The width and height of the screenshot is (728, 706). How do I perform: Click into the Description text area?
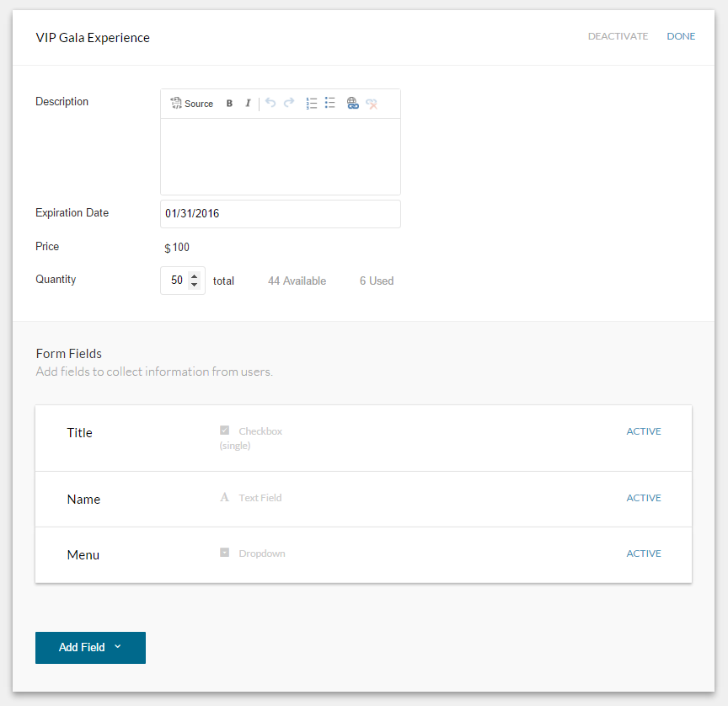(281, 157)
